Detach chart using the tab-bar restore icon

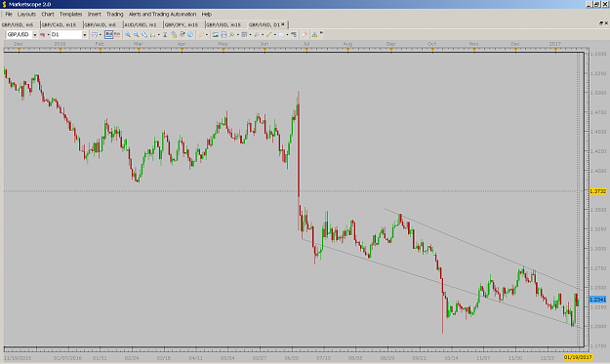601,23
